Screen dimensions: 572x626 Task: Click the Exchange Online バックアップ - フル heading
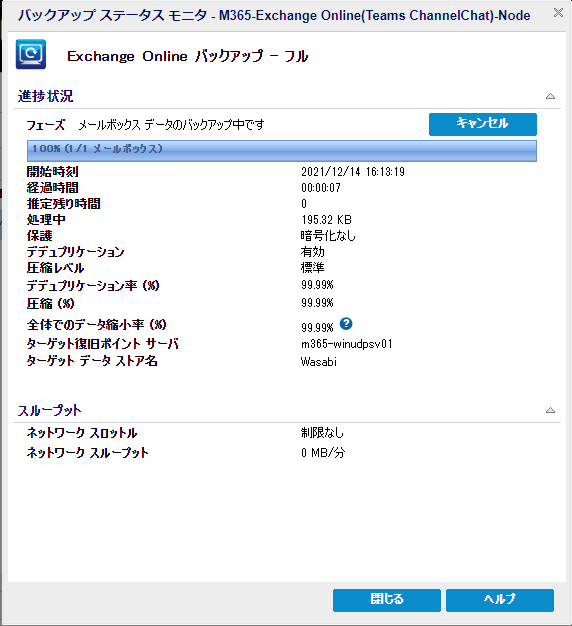pyautogui.click(x=188, y=56)
